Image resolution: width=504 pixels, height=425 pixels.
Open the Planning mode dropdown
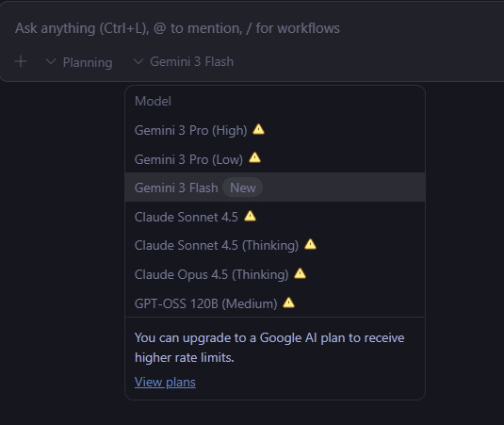click(x=79, y=62)
